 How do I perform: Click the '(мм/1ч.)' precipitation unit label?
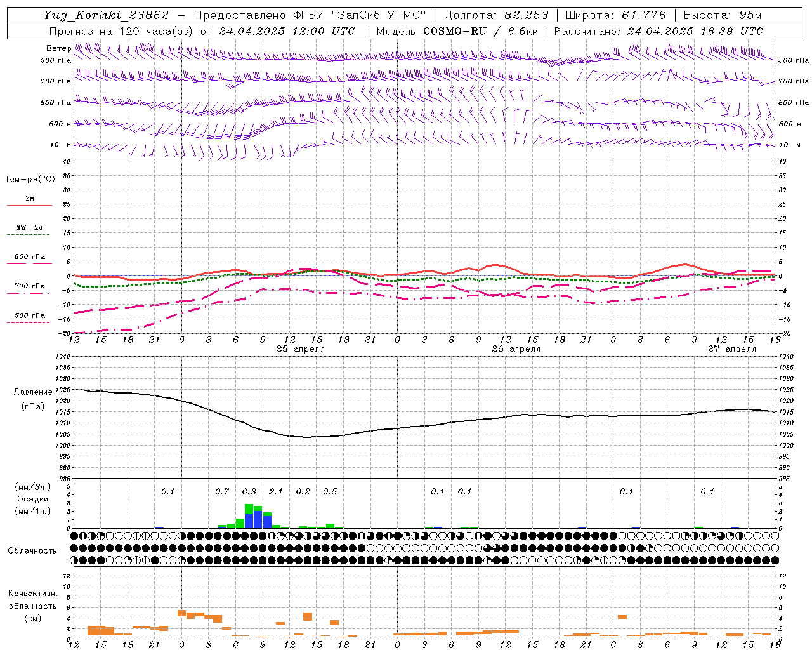(33, 511)
